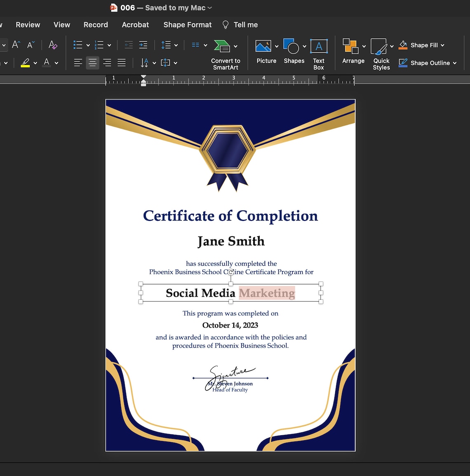
Task: Apply bulleted list formatting
Action: [78, 45]
